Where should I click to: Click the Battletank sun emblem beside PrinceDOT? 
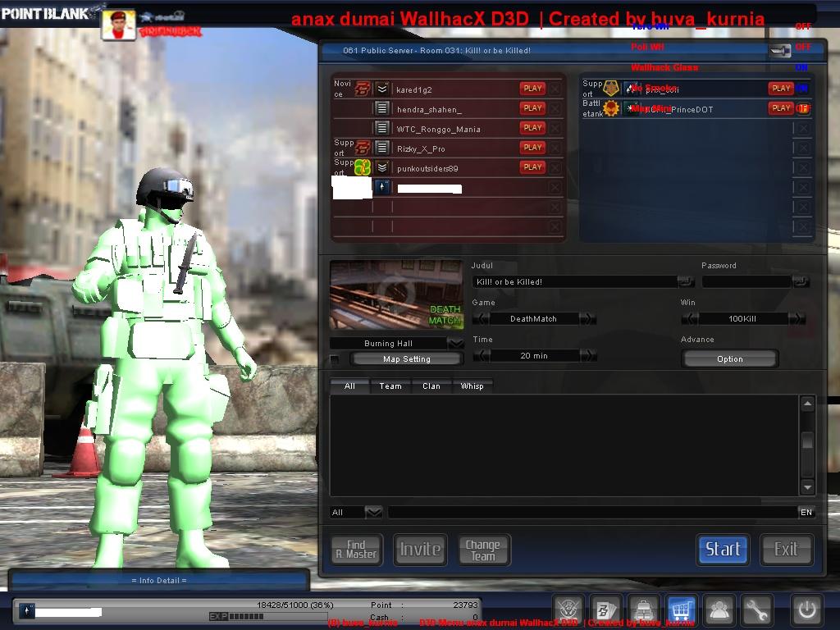pos(611,109)
